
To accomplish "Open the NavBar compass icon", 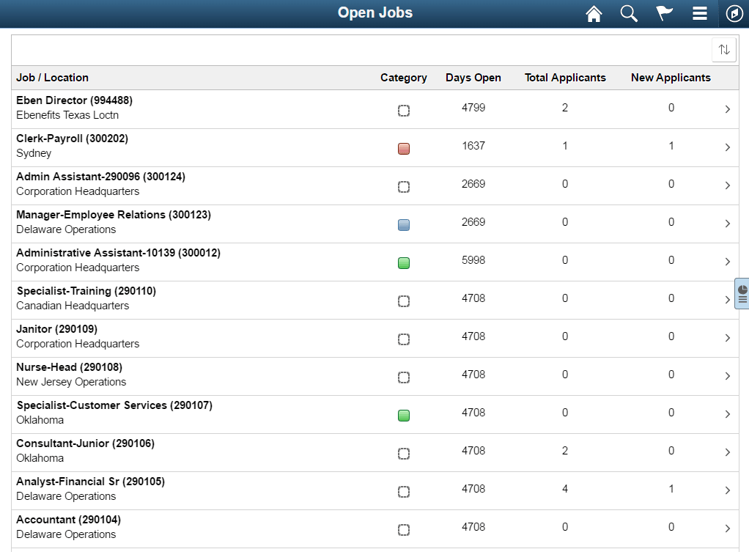I will tap(734, 13).
